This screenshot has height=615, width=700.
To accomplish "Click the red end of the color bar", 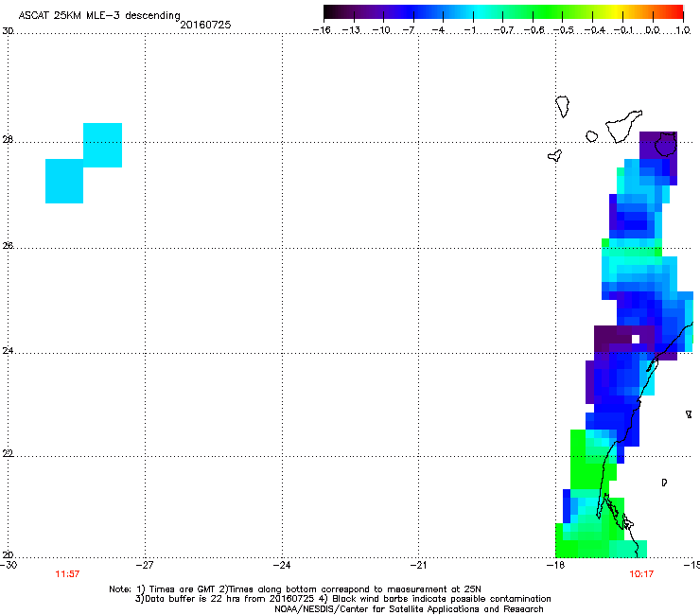I will (677, 11).
